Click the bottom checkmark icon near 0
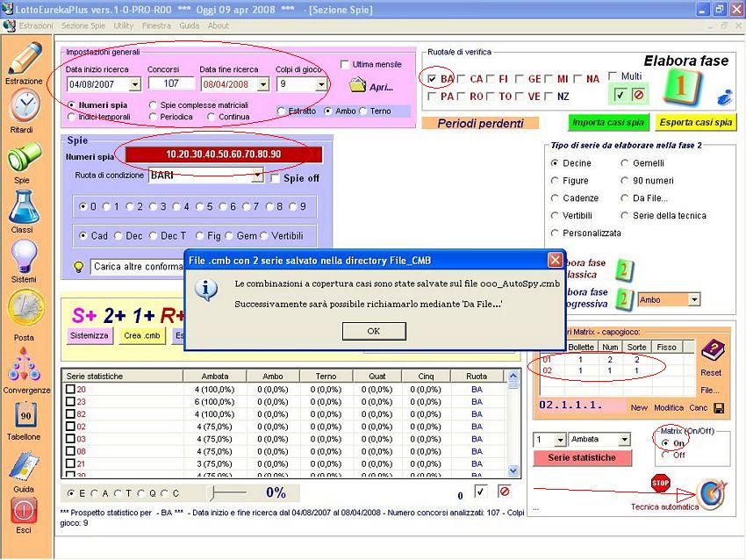The height and width of the screenshot is (560, 746). (481, 492)
